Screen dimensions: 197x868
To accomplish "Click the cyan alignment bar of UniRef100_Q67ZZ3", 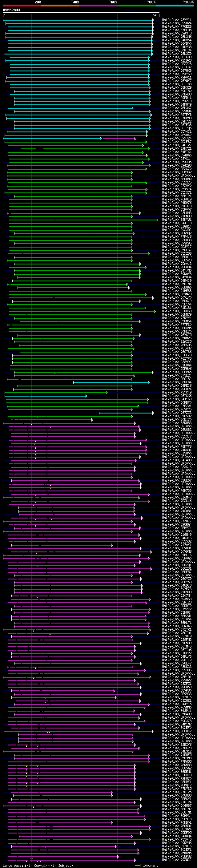I will pyautogui.click(x=126, y=413).
